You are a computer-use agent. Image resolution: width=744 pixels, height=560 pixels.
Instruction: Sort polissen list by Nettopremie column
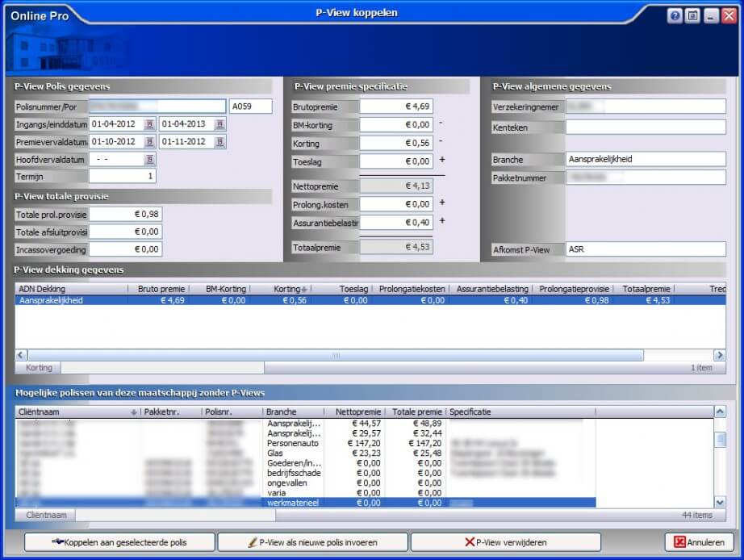tap(354, 412)
